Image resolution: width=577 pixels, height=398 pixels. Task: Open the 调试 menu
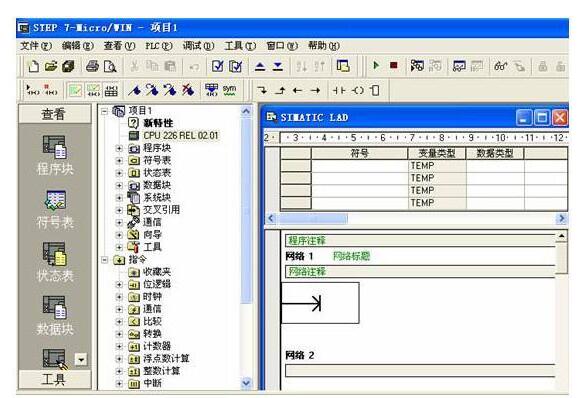pos(199,46)
